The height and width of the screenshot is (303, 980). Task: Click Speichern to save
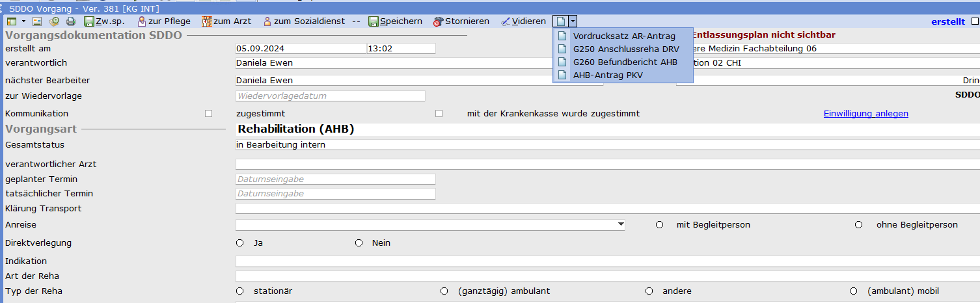click(x=395, y=21)
